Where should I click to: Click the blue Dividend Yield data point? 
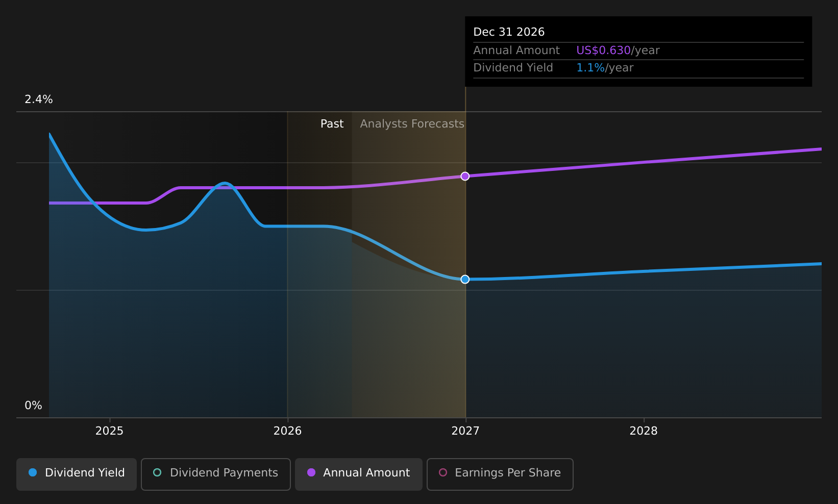[465, 279]
